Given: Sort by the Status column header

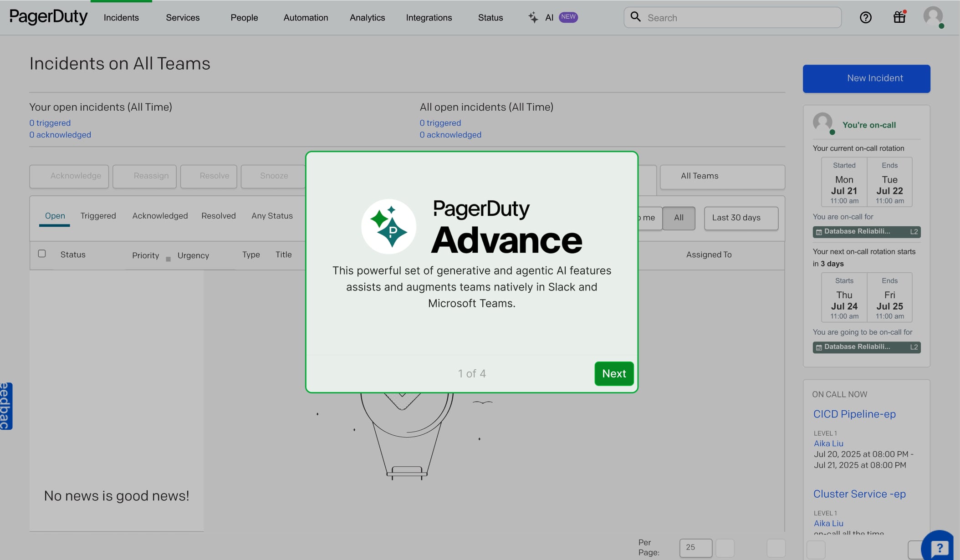Looking at the screenshot, I should (x=73, y=255).
